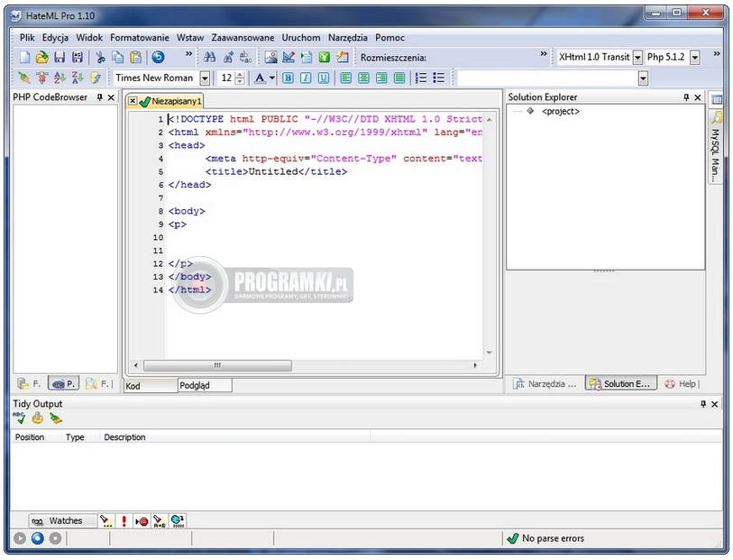The height and width of the screenshot is (560, 733).
Task: Justify text alignment
Action: (399, 78)
